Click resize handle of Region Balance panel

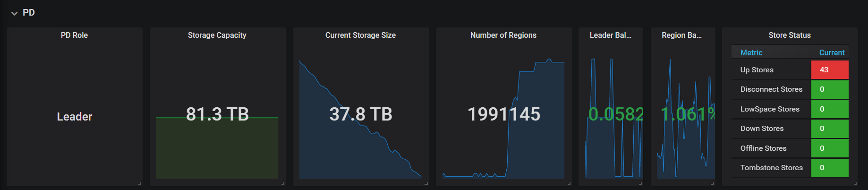pyautogui.click(x=713, y=183)
